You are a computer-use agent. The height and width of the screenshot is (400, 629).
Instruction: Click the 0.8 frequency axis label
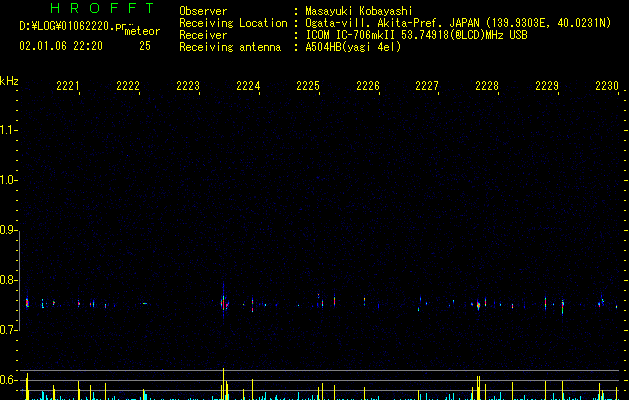(x=8, y=280)
